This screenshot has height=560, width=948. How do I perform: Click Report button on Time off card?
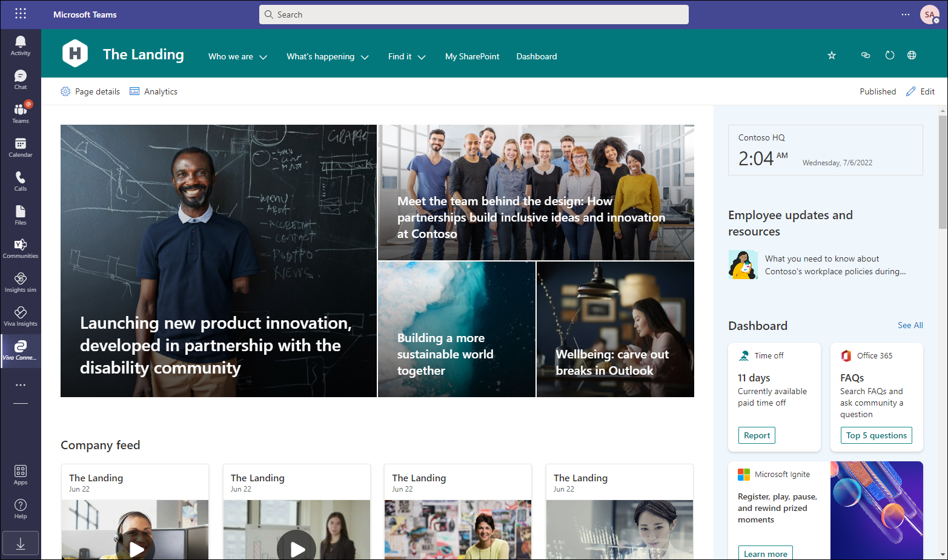(757, 435)
